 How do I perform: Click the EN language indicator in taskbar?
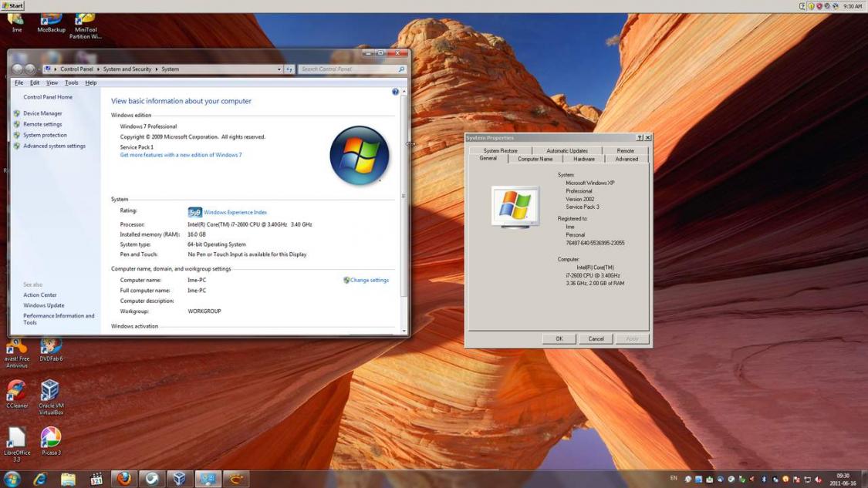click(x=674, y=479)
